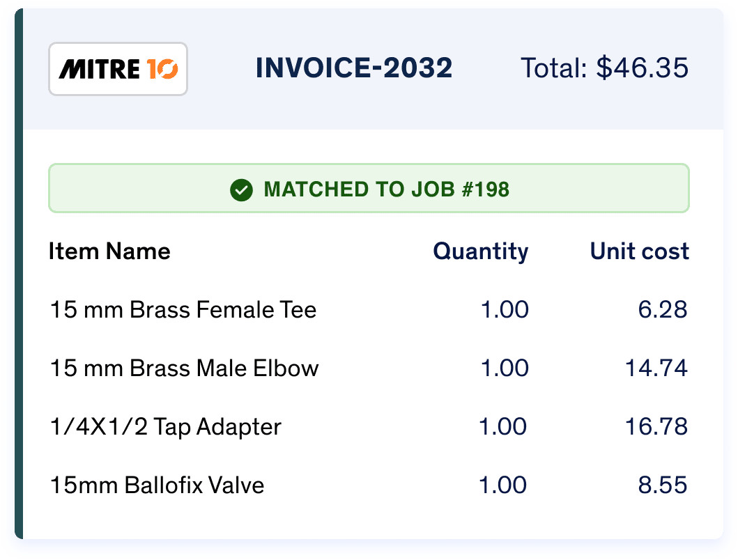This screenshot has width=738, height=560.
Task: Click unit cost 6.28
Action: [663, 309]
